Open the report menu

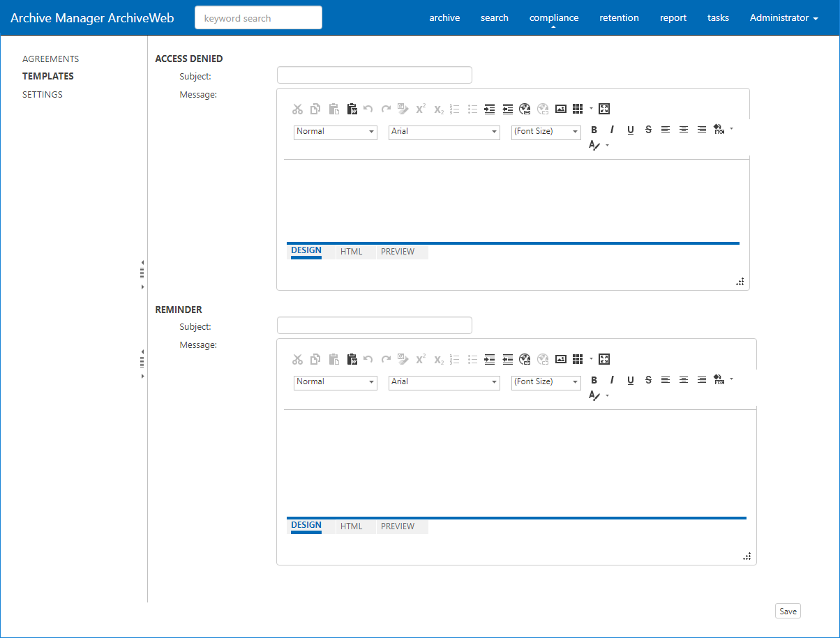point(673,18)
